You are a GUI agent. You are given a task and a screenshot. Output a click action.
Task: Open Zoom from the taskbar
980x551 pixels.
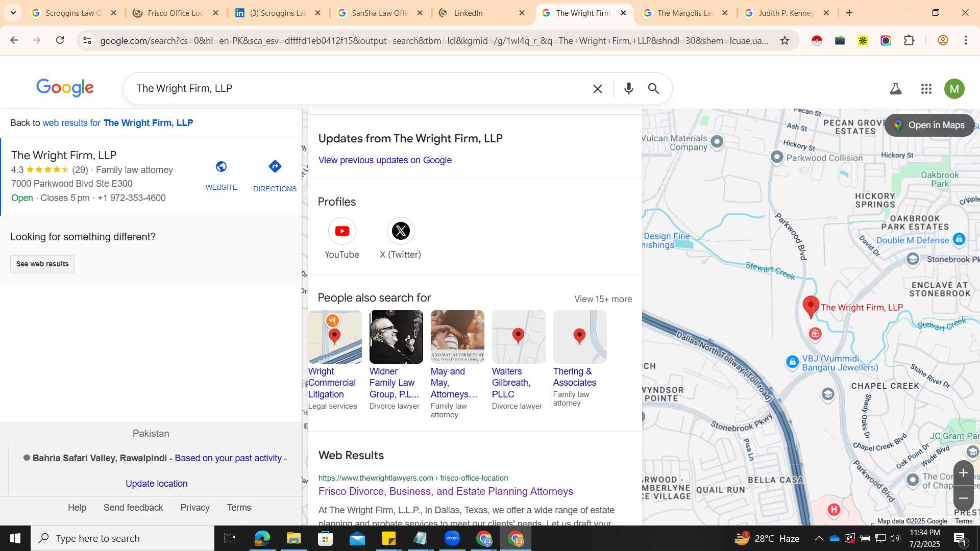tap(452, 538)
